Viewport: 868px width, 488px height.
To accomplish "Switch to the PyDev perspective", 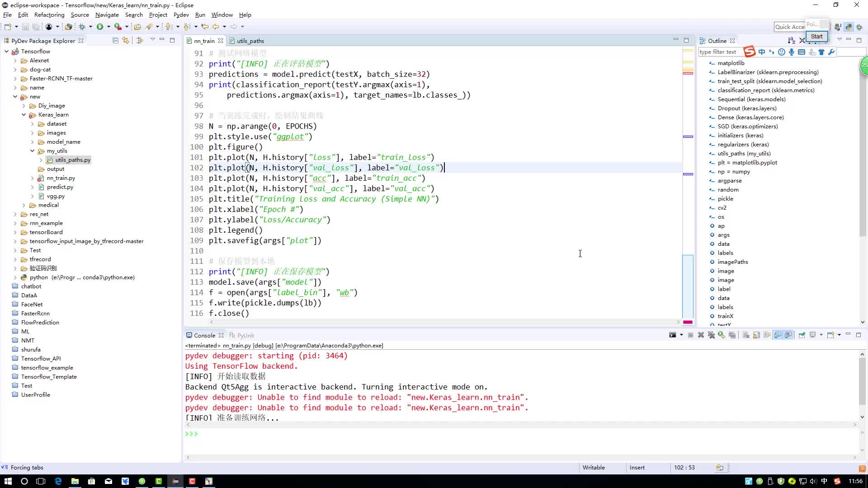I will [x=849, y=27].
